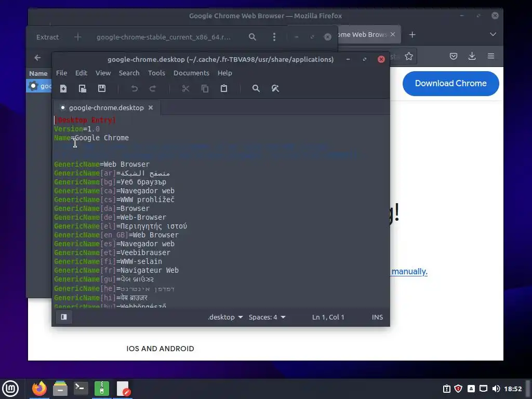This screenshot has height=399, width=532.
Task: Open the .desktop syntax language dropdown
Action: (225, 317)
